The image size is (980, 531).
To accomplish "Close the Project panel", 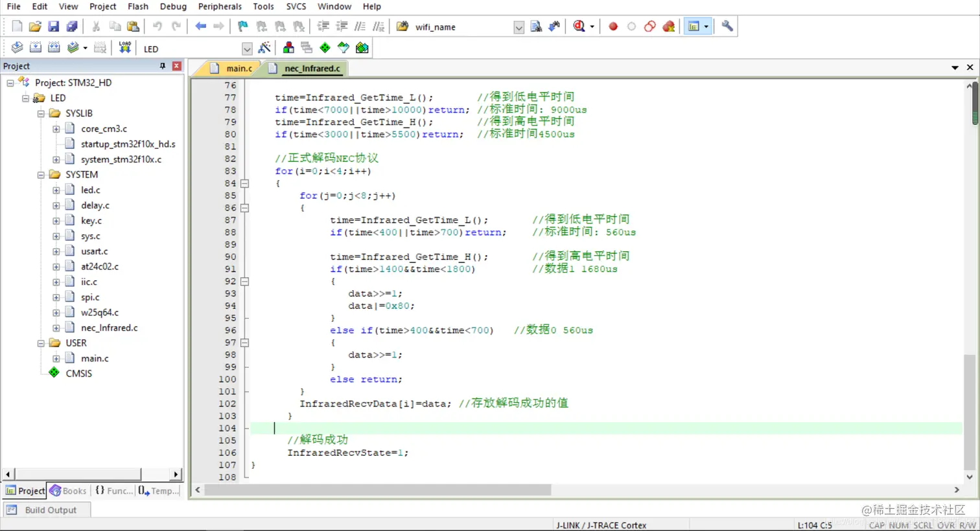I will point(176,66).
